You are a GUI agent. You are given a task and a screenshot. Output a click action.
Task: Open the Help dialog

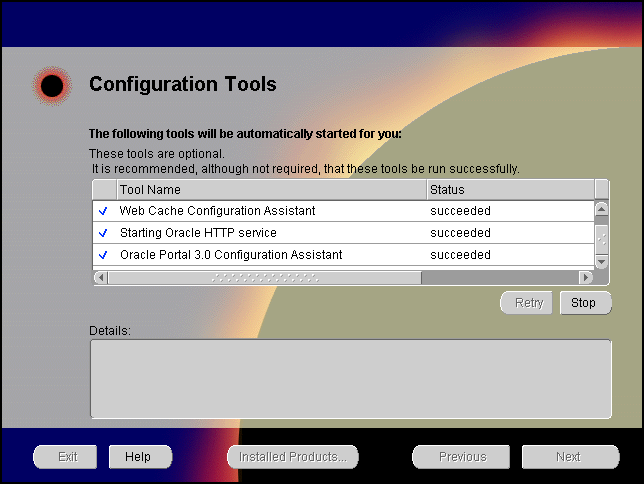(140, 457)
